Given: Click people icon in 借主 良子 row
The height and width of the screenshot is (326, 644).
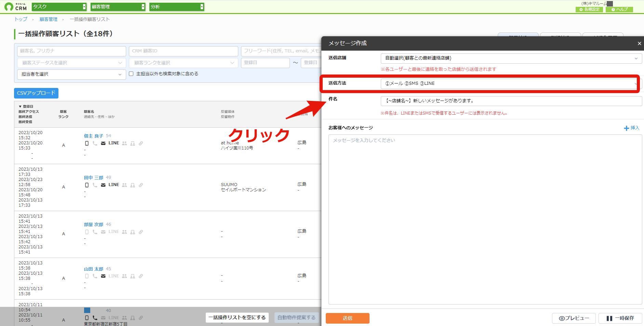Looking at the screenshot, I should tap(124, 143).
